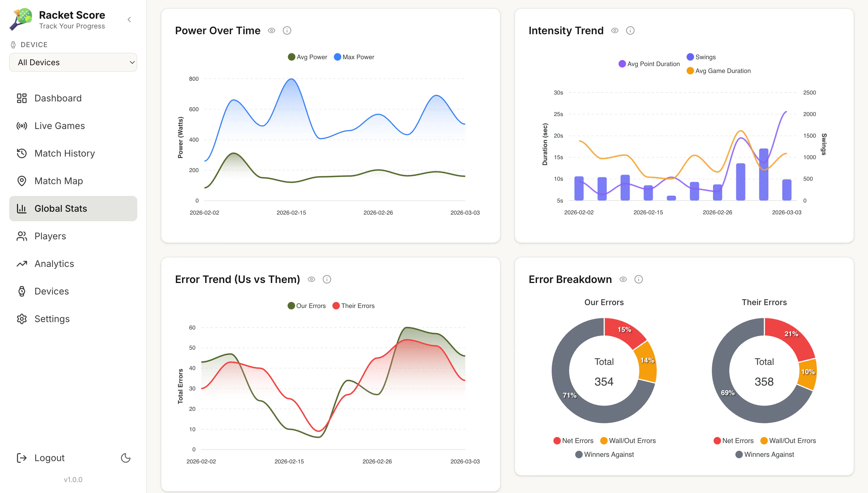Navigate to Match Map

(73, 181)
